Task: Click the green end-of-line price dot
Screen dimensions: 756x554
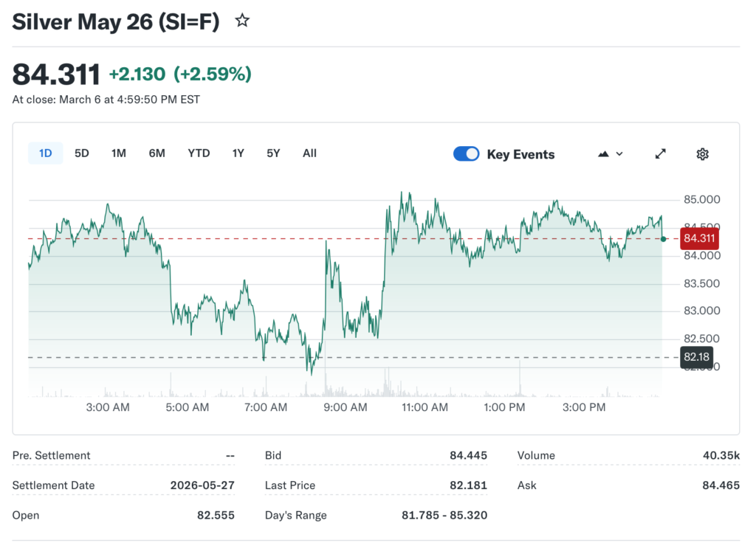Action: [x=662, y=239]
